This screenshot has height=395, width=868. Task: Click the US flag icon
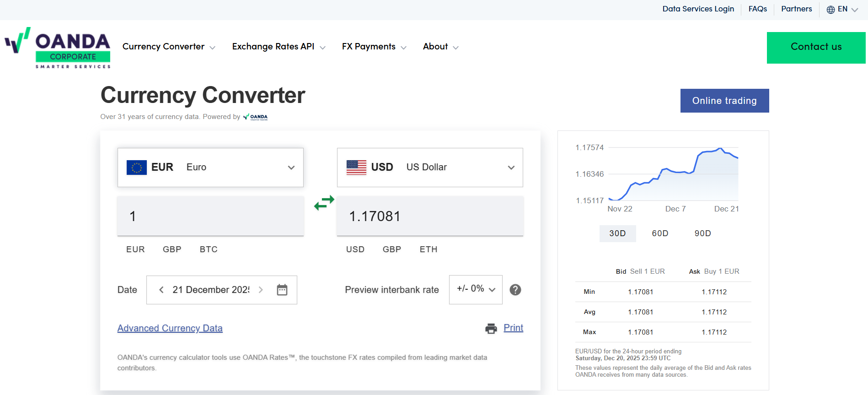[x=356, y=168]
